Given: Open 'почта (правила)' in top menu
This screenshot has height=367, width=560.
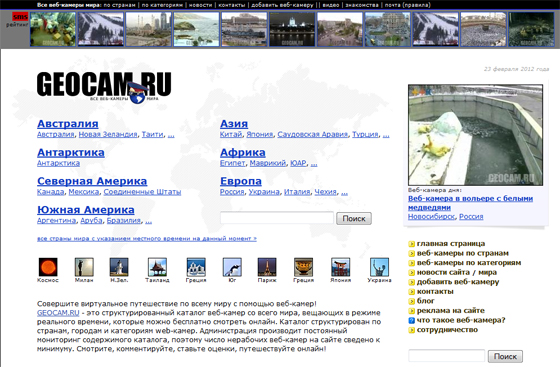Looking at the screenshot, I should click(x=408, y=5).
